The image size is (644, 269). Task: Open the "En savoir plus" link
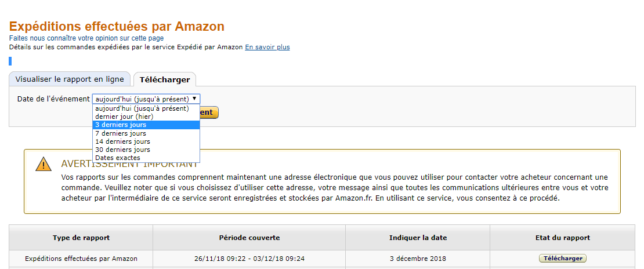pos(267,47)
